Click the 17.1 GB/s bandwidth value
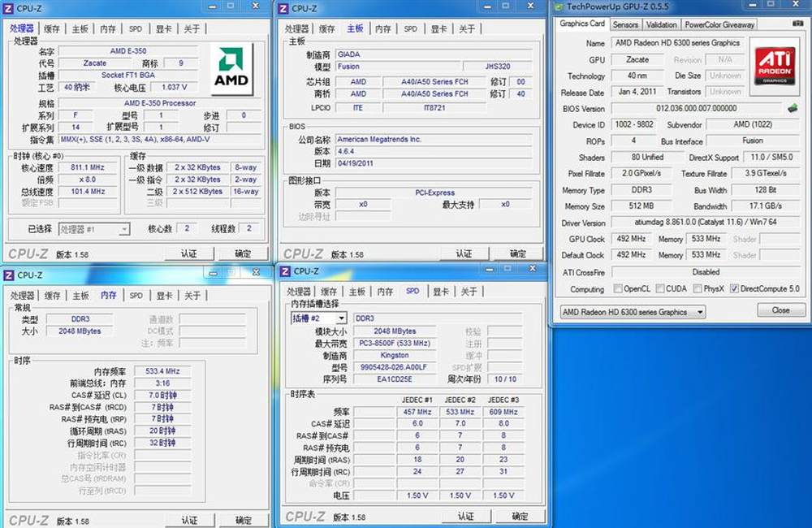The image size is (812, 528). 766,206
